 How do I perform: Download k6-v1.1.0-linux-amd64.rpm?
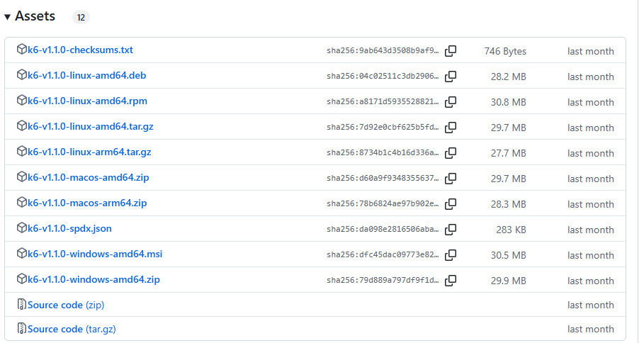(x=87, y=101)
